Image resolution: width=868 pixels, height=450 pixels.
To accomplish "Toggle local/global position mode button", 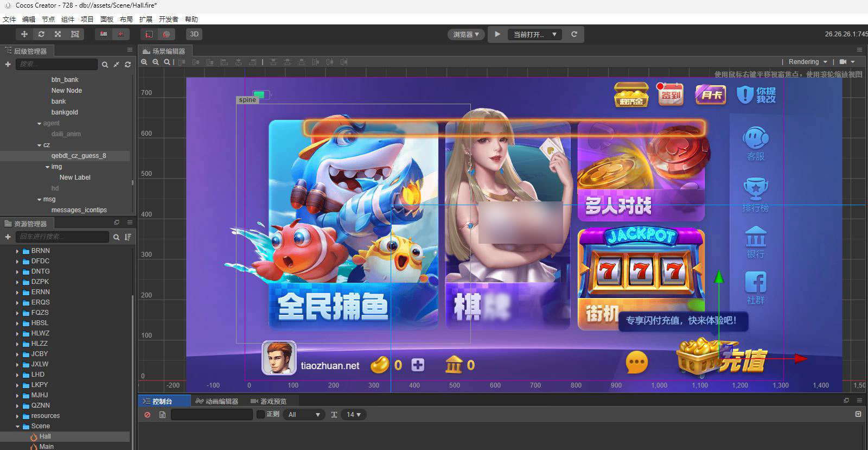I will tap(104, 34).
